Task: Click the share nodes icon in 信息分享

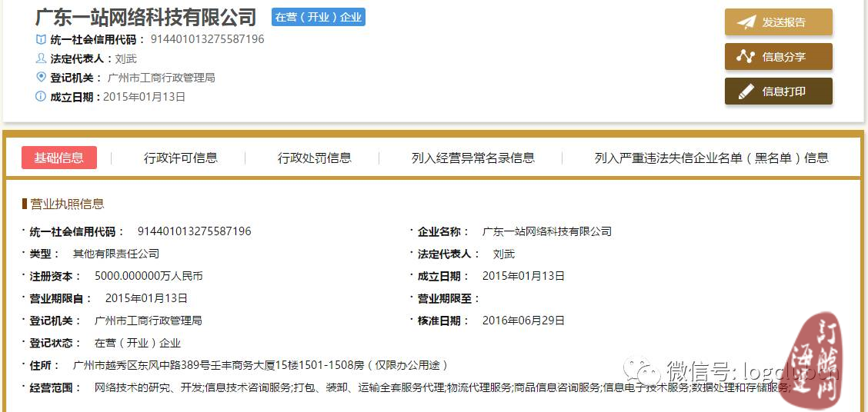Action: pos(746,57)
